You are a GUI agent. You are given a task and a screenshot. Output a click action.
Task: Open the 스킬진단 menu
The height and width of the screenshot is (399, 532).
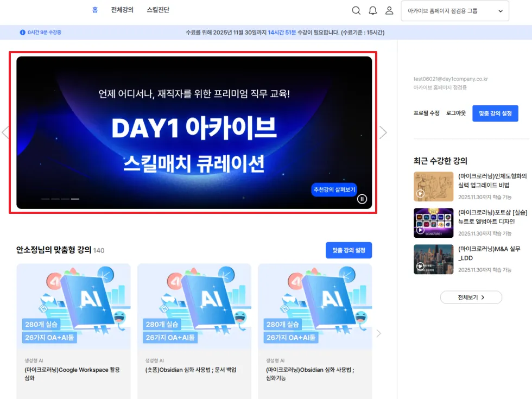click(x=158, y=10)
